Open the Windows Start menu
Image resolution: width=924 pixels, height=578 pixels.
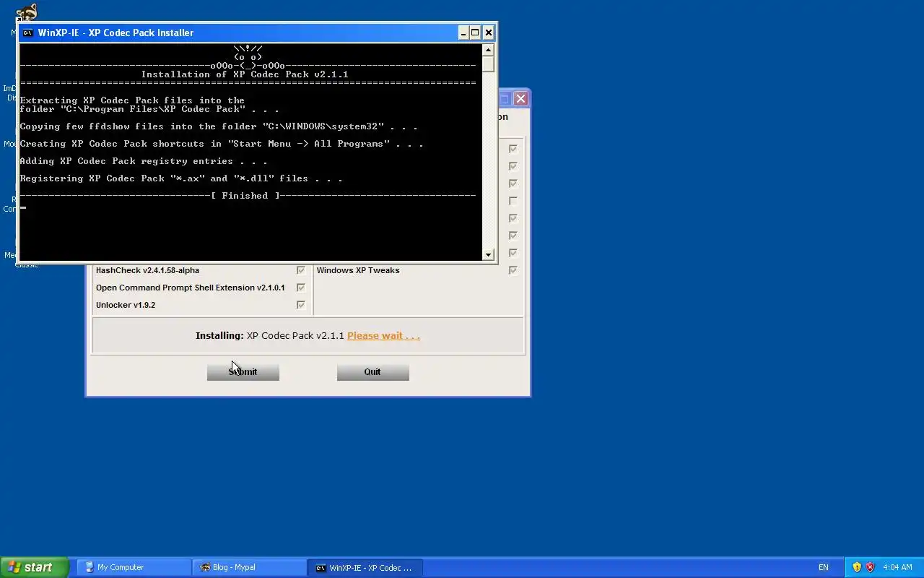click(35, 567)
